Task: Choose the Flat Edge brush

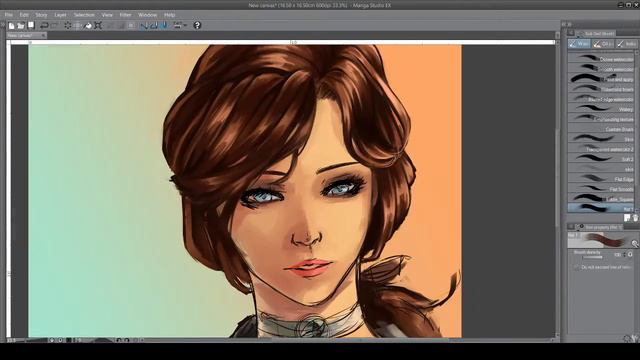Action: [x=601, y=179]
